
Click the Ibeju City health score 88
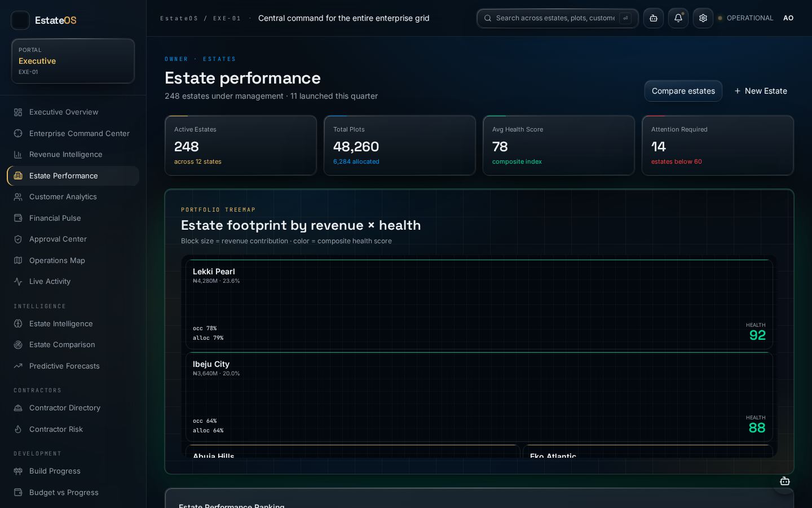[757, 428]
